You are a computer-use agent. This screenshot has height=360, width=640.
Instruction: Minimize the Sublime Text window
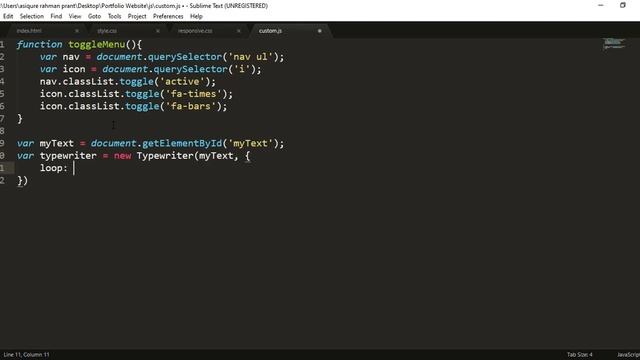point(601,5)
